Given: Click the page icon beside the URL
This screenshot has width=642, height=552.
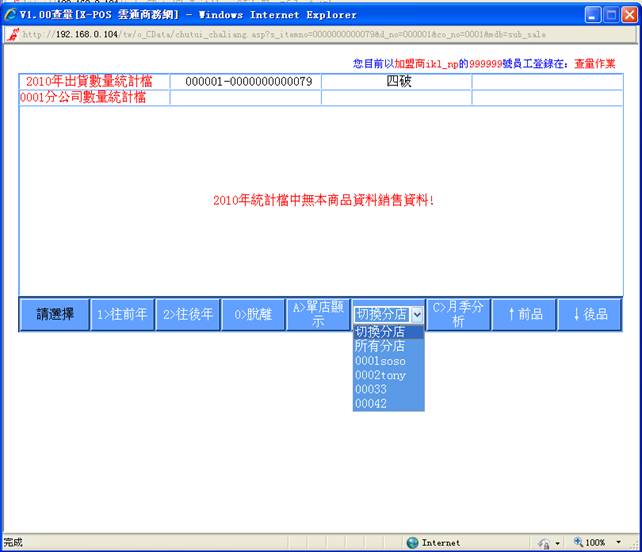Looking at the screenshot, I should pyautogui.click(x=11, y=33).
